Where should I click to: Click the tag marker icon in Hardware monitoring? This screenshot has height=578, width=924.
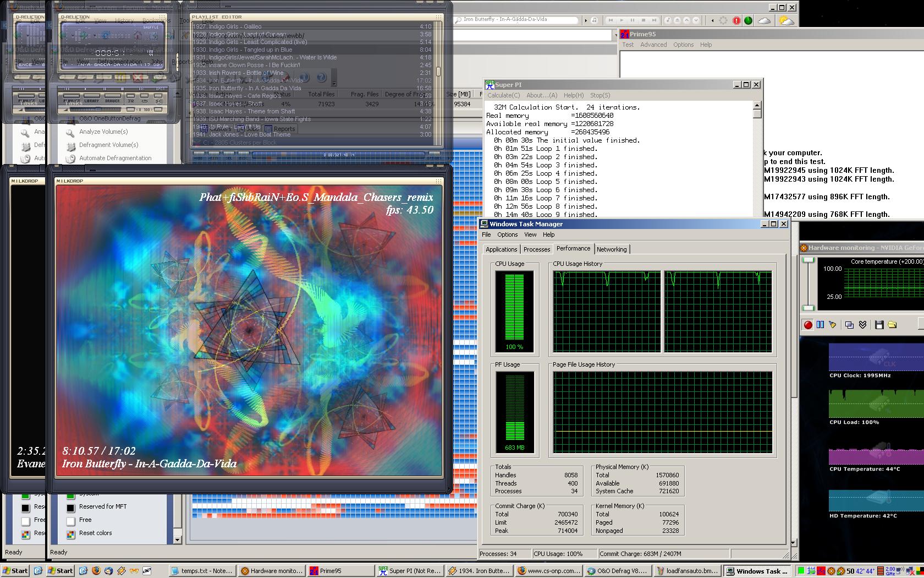coord(833,325)
